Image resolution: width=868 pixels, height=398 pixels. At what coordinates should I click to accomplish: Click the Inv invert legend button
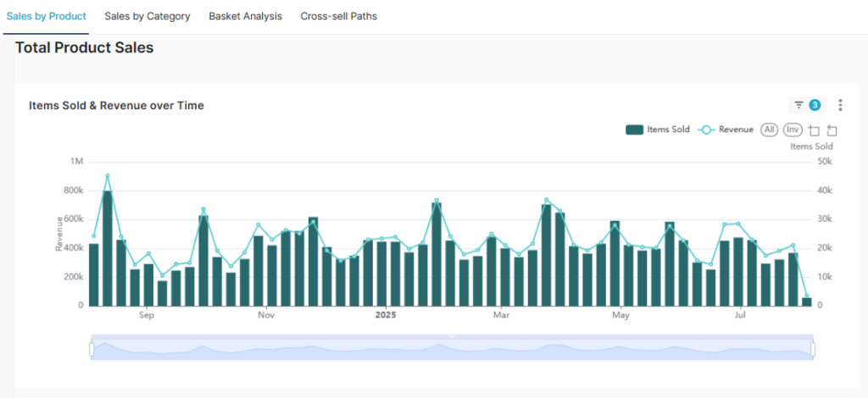[x=792, y=130]
